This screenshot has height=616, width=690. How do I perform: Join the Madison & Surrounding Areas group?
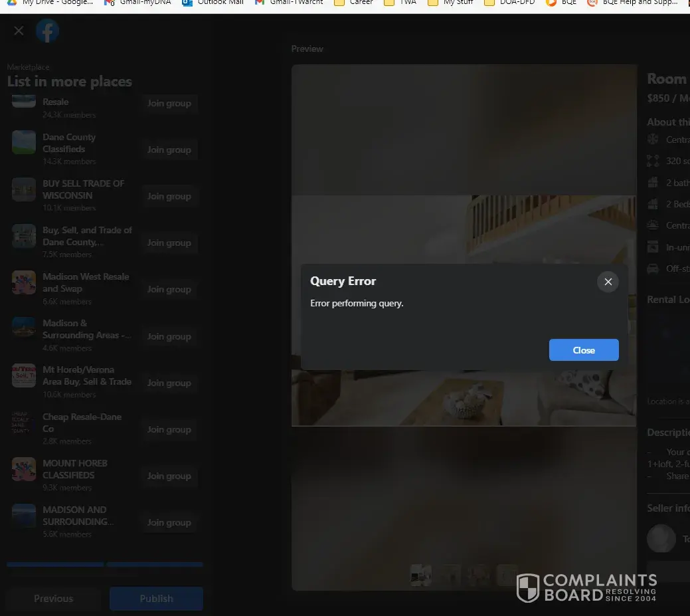(169, 336)
